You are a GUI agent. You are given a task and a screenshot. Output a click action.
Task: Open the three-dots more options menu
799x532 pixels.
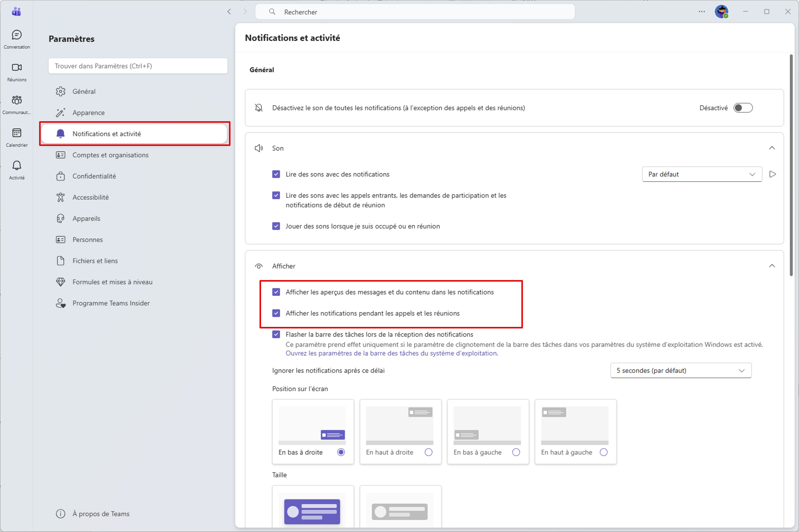tap(702, 12)
